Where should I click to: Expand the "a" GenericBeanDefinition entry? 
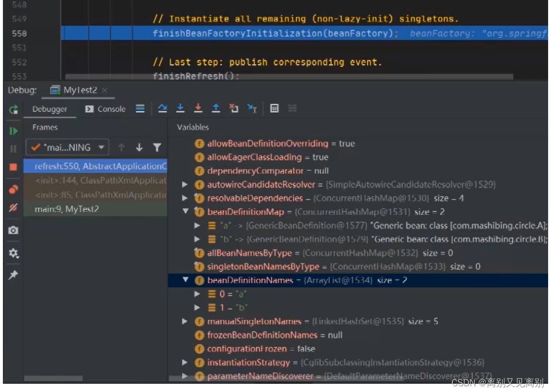[x=197, y=225]
